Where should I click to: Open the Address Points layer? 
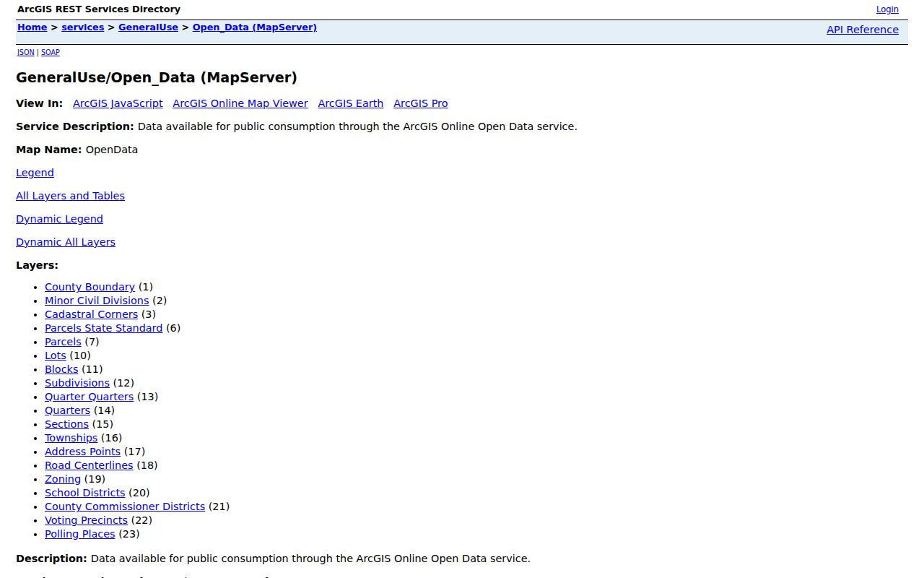pos(82,452)
